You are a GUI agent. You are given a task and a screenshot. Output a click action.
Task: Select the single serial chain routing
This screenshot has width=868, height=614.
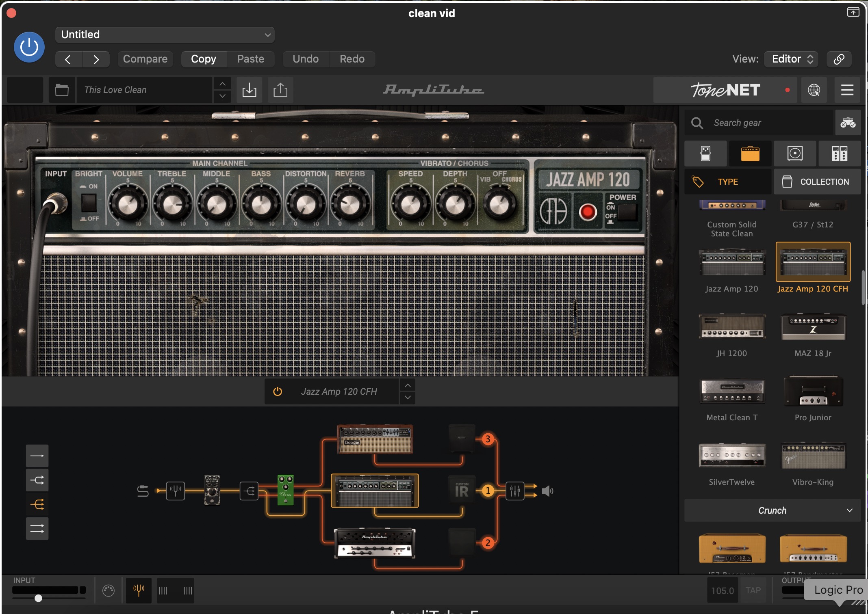tap(37, 456)
